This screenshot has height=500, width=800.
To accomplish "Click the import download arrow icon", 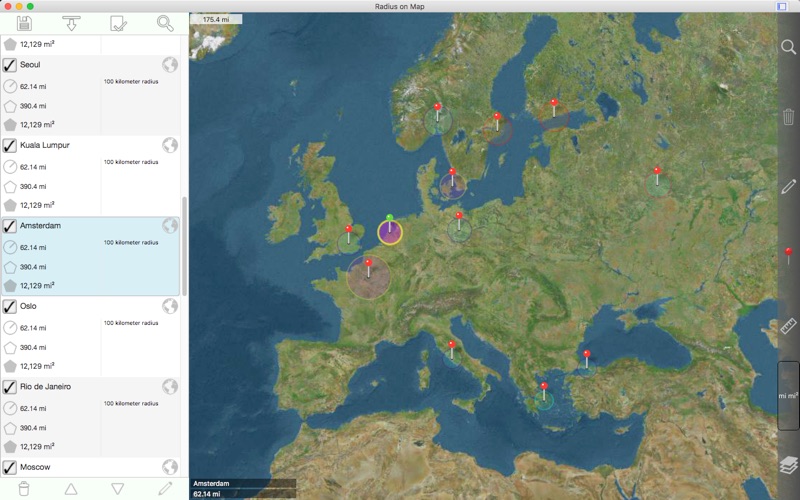I will pos(71,23).
